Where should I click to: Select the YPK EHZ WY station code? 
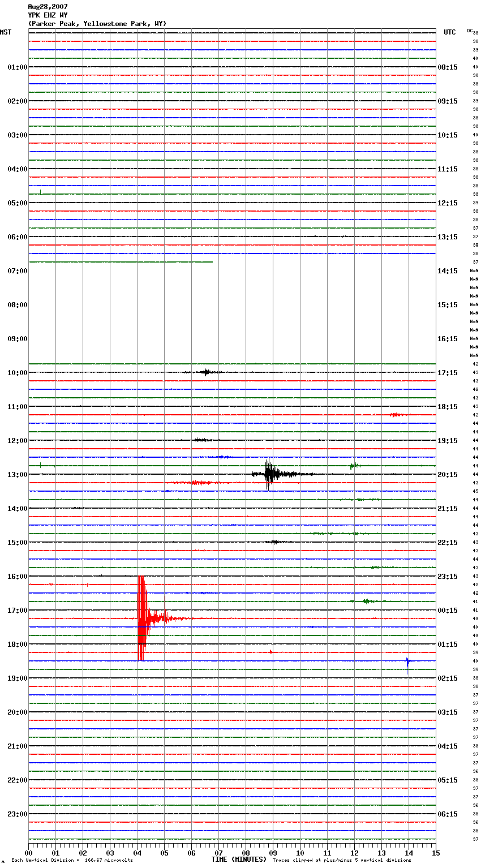48,15
